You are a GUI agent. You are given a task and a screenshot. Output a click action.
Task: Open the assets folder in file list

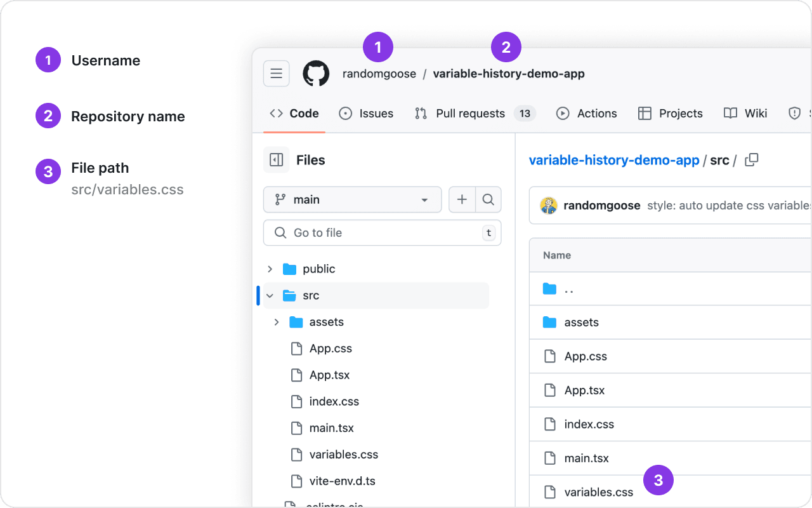[x=582, y=323]
